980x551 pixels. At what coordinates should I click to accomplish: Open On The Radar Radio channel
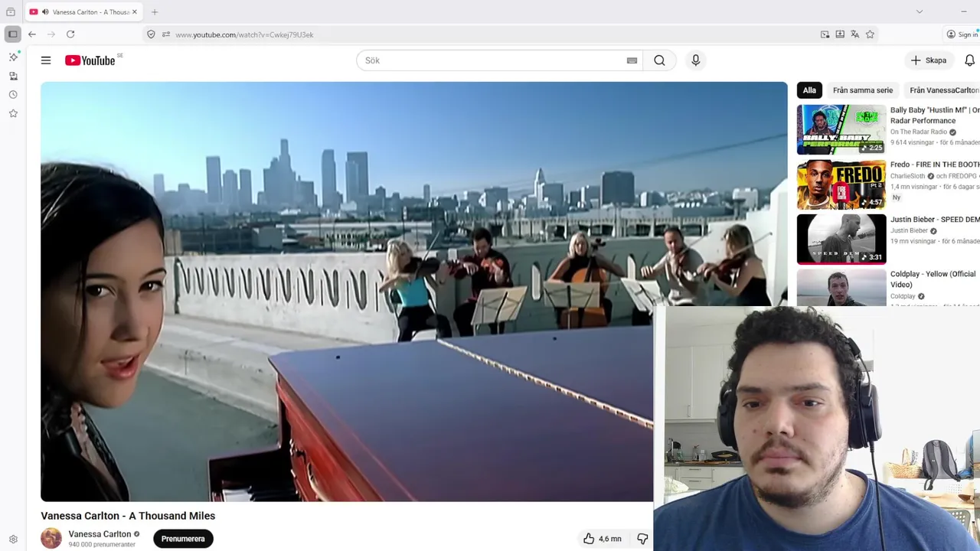coord(919,132)
